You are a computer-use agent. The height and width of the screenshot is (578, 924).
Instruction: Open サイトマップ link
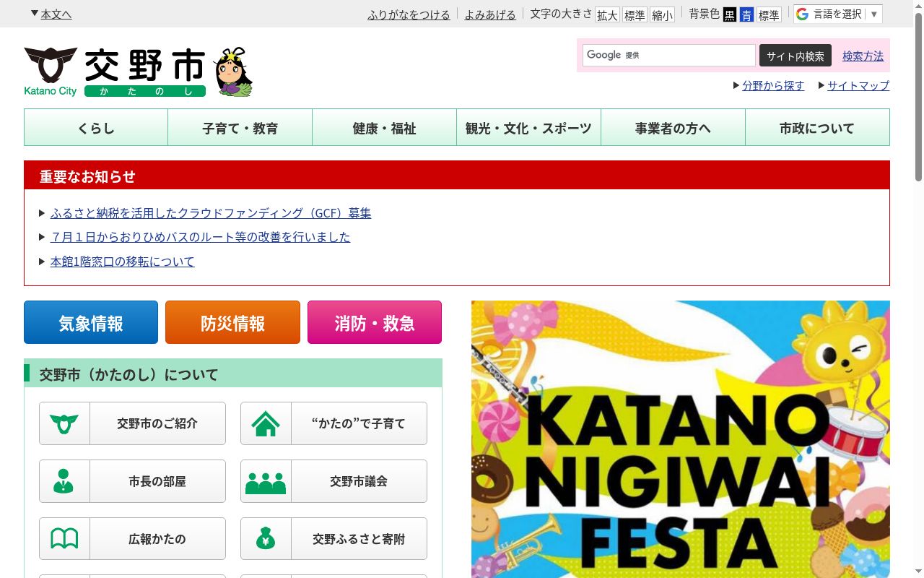coord(858,85)
